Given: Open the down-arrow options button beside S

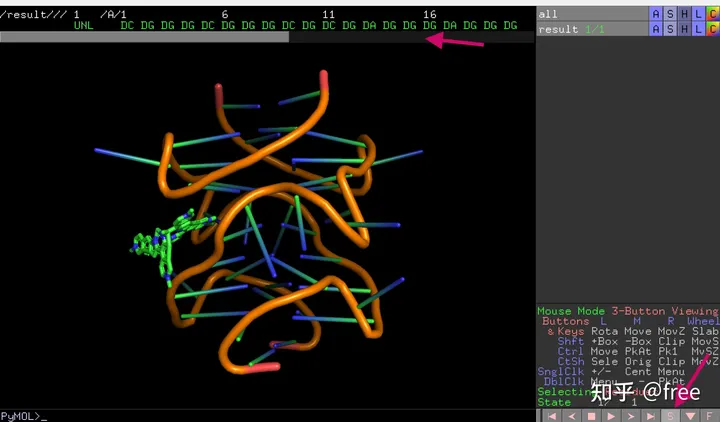Looking at the screenshot, I should click(x=690, y=415).
